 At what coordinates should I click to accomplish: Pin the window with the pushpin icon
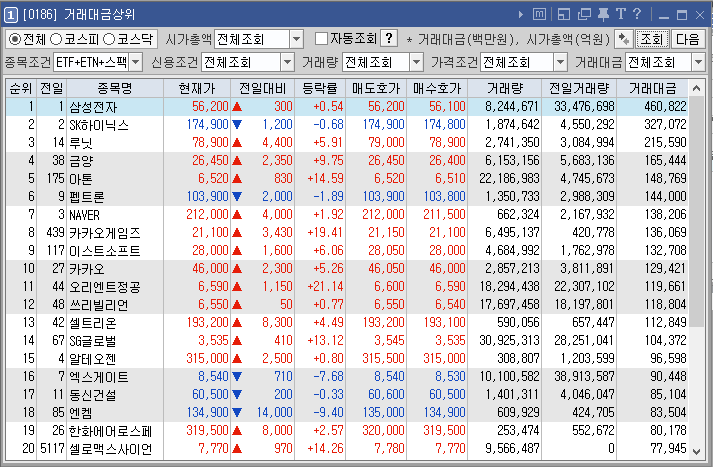pos(603,15)
